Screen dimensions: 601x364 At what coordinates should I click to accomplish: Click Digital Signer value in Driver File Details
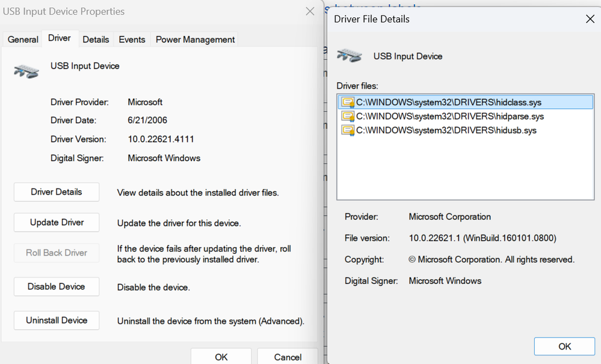click(445, 281)
